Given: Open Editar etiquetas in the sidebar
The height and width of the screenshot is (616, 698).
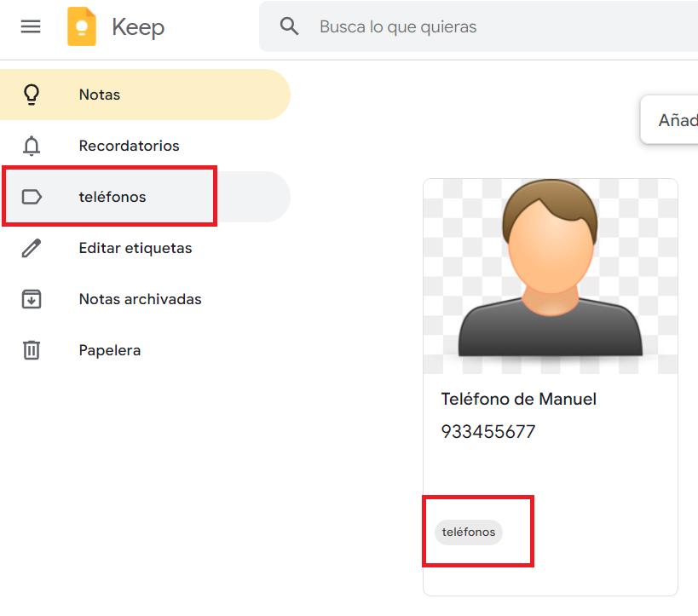Looking at the screenshot, I should (135, 248).
